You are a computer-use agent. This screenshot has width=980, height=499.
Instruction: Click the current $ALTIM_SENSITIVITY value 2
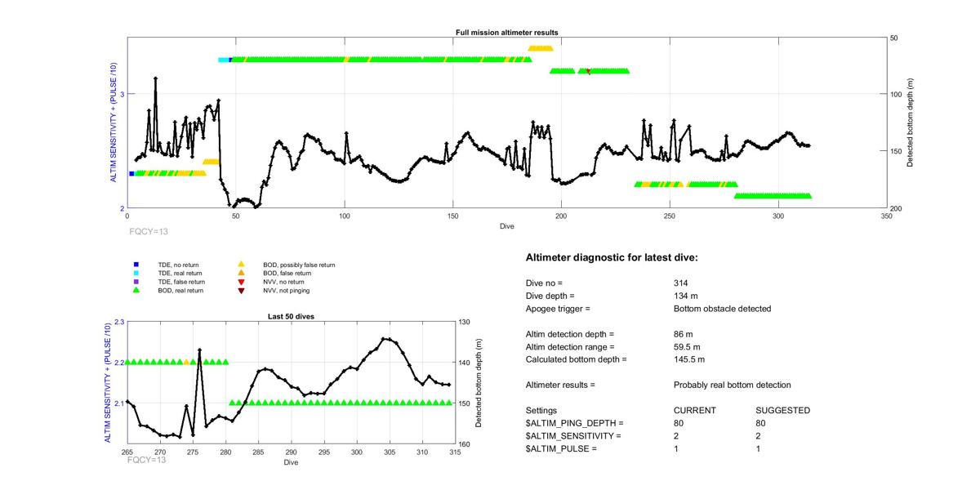tap(676, 436)
